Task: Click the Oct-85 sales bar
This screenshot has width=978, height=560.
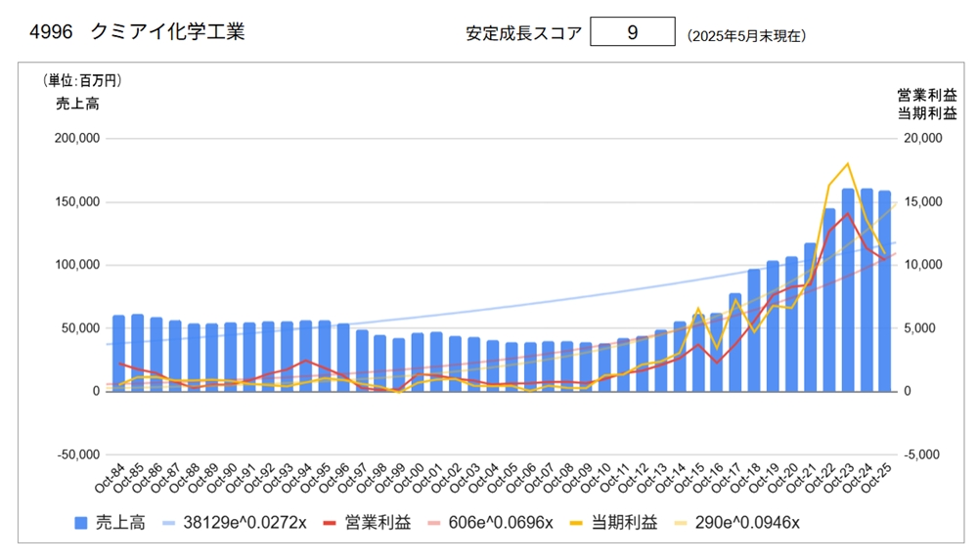Action: pyautogui.click(x=137, y=353)
